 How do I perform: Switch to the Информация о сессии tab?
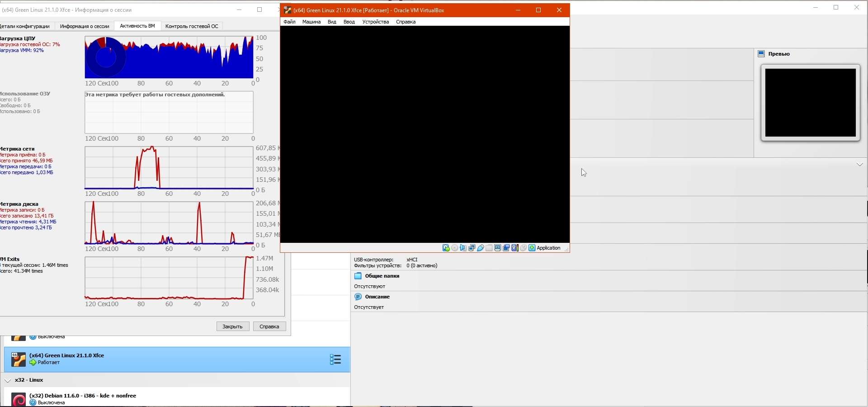[85, 26]
